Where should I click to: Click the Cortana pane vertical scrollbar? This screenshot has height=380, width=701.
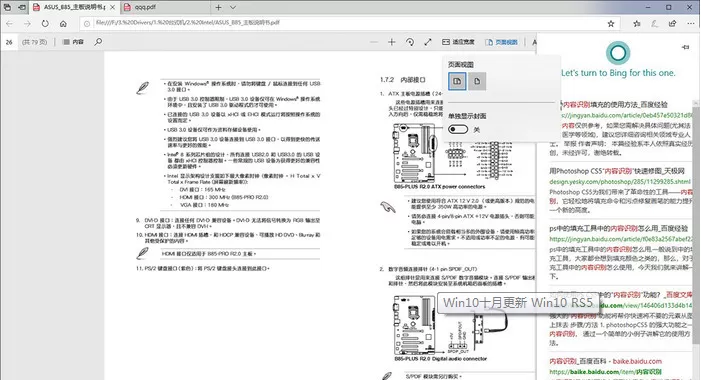pos(696,224)
